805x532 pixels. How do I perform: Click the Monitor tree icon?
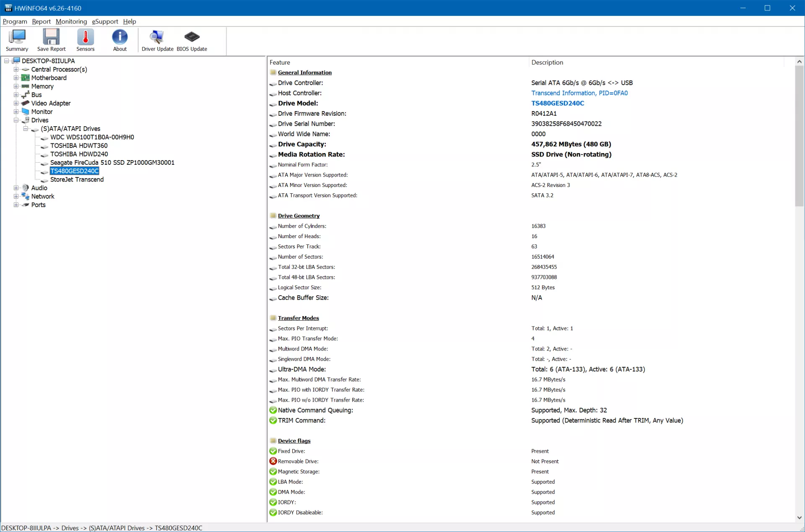tap(26, 112)
